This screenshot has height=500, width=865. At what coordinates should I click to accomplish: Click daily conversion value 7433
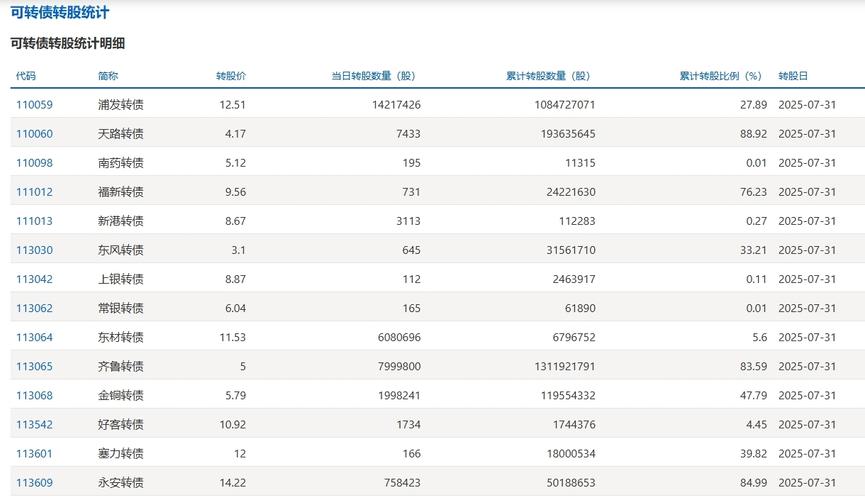[408, 134]
